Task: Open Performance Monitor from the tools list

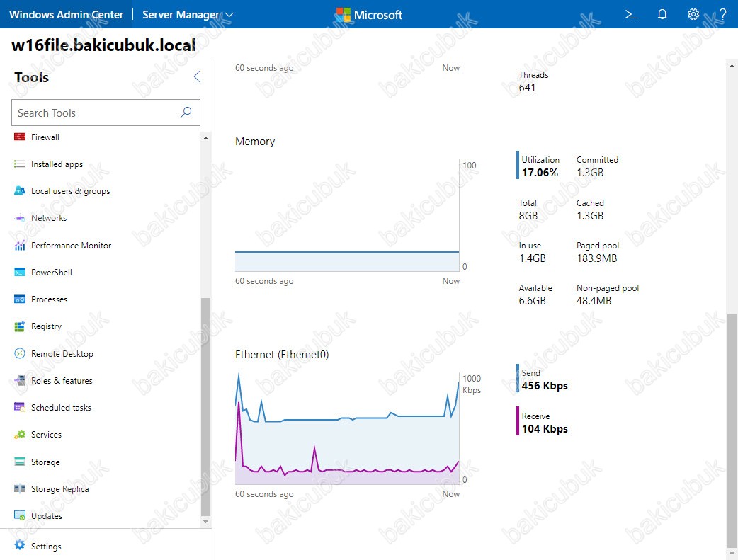Action: coord(71,245)
